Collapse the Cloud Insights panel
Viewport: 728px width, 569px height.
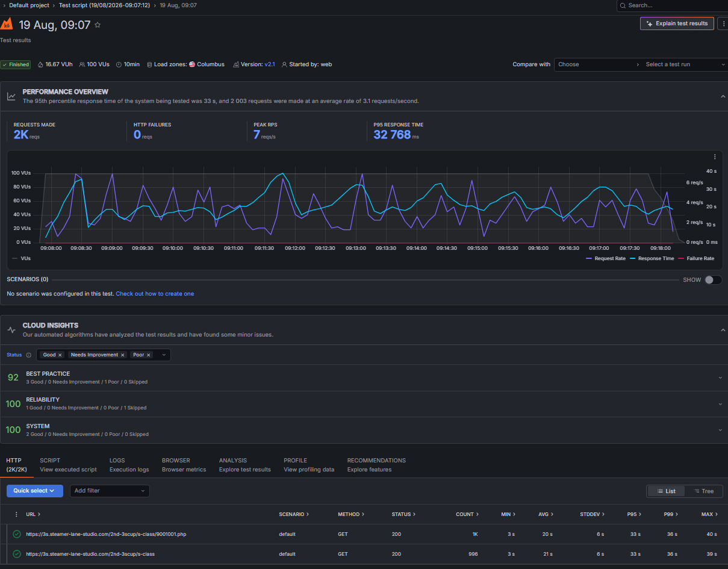[723, 330]
